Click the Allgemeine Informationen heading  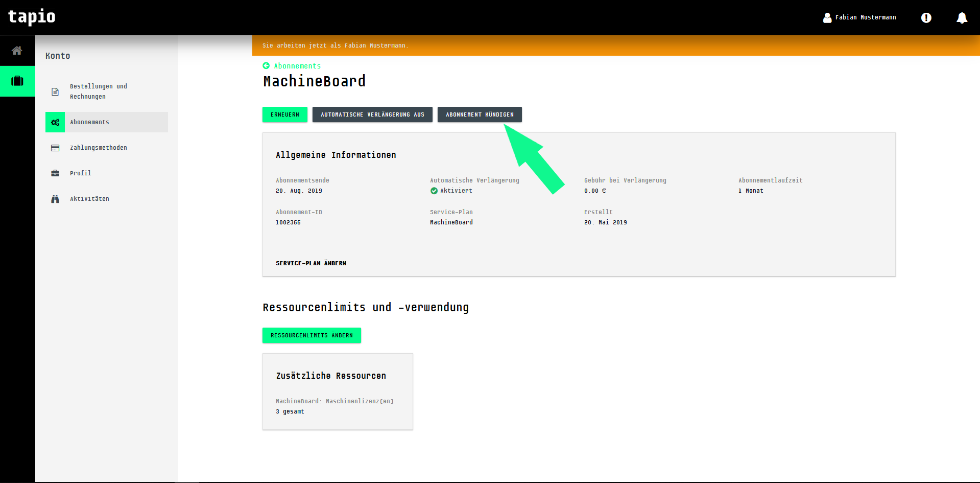336,155
